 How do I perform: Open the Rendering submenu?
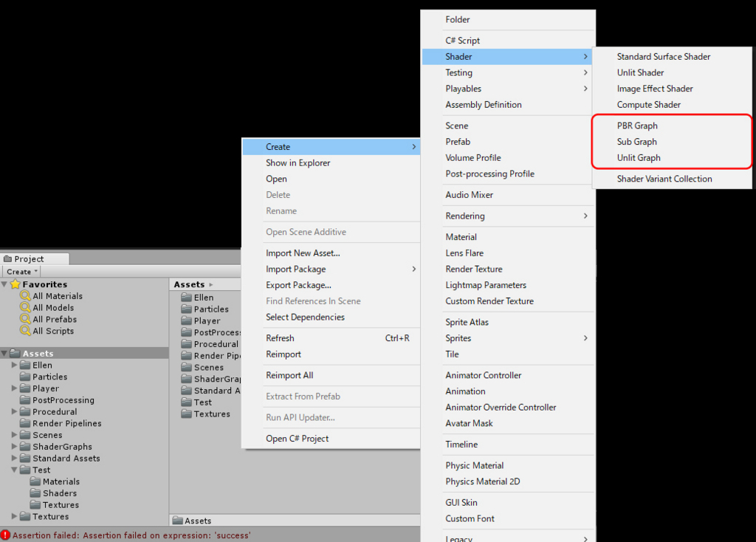coord(508,216)
